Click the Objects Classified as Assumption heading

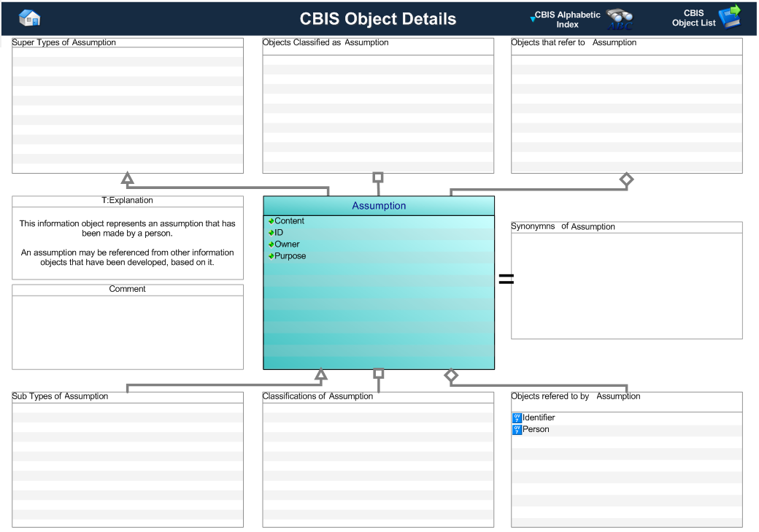click(x=325, y=42)
